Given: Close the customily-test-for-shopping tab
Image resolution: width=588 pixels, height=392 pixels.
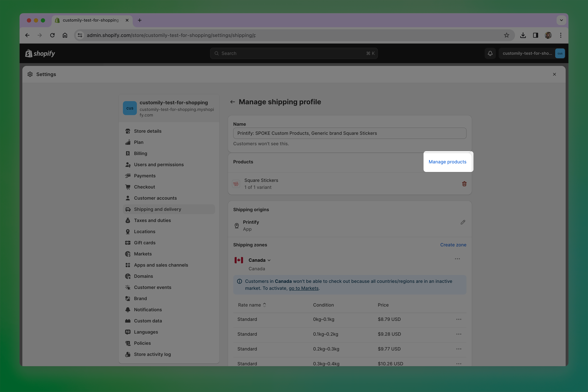Looking at the screenshot, I should [x=127, y=20].
